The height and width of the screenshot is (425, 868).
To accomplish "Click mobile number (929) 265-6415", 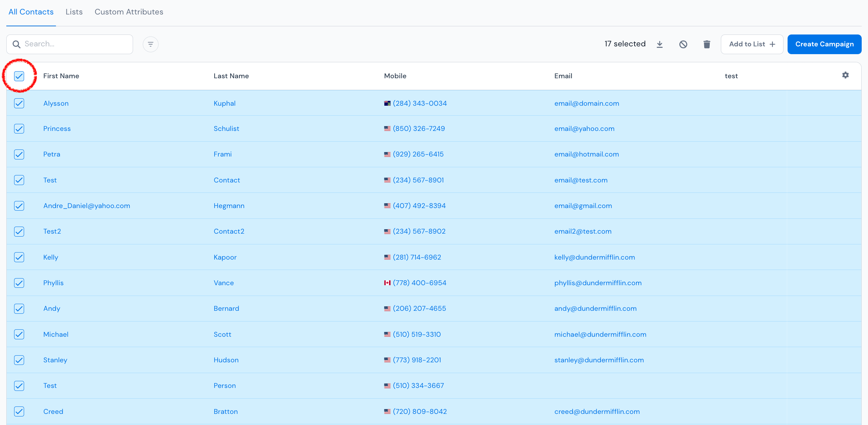I will point(418,154).
